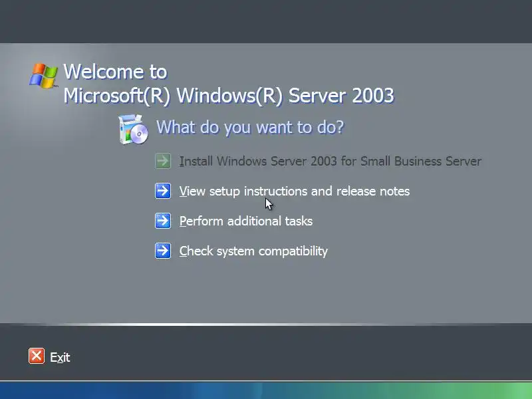Viewport: 532px width, 399px height.
Task: Click the arrow icon beside View setup instructions
Action: click(x=163, y=191)
